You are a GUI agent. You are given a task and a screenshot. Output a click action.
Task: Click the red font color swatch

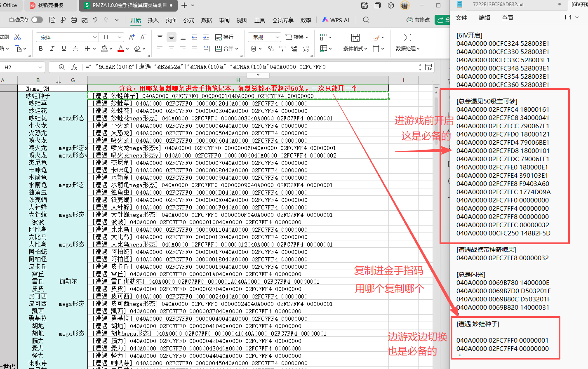[x=121, y=49]
